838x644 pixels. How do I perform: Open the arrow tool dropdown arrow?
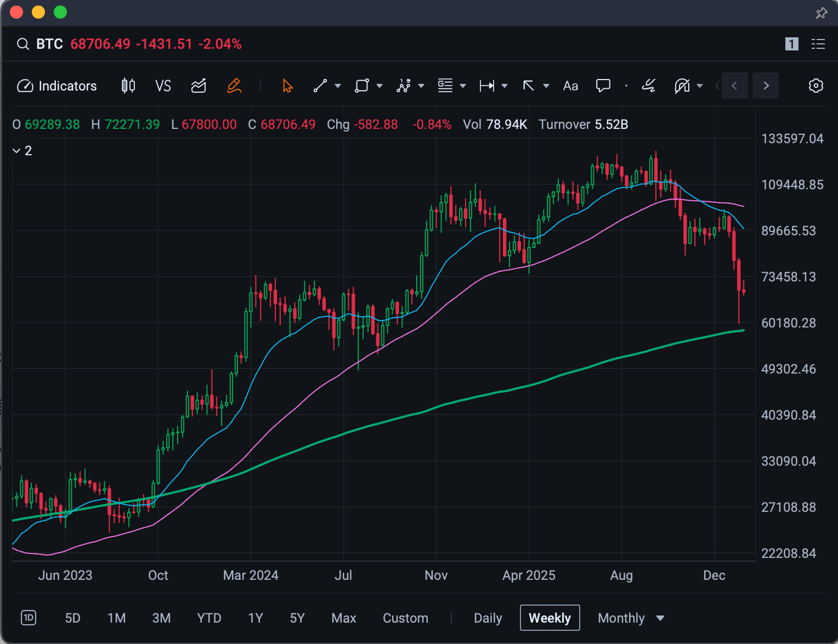pos(546,86)
